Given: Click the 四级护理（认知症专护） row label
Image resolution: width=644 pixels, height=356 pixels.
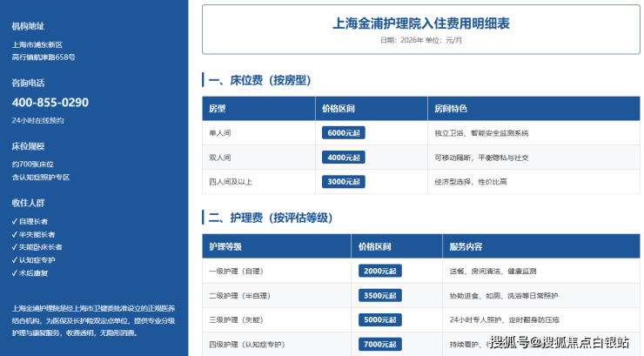Looking at the screenshot, I should click(x=247, y=345).
